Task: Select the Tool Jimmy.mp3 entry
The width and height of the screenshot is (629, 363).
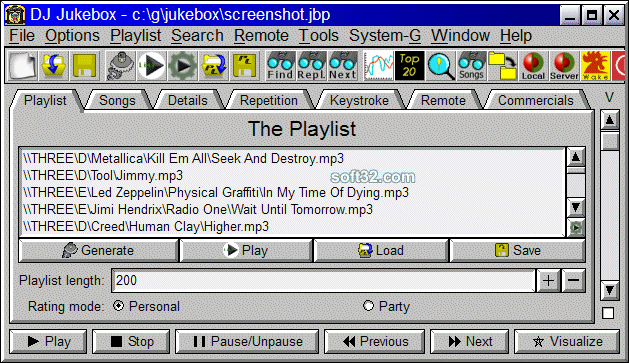Action: (292, 176)
